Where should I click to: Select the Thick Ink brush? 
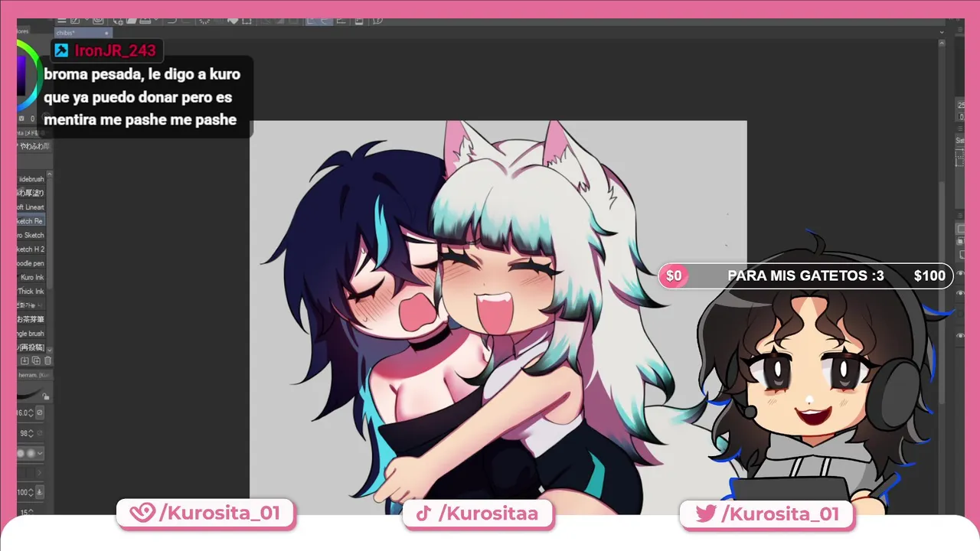coord(31,292)
